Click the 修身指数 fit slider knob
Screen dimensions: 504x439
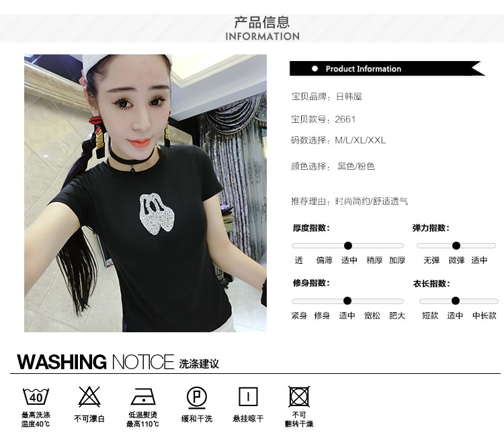coord(347,301)
